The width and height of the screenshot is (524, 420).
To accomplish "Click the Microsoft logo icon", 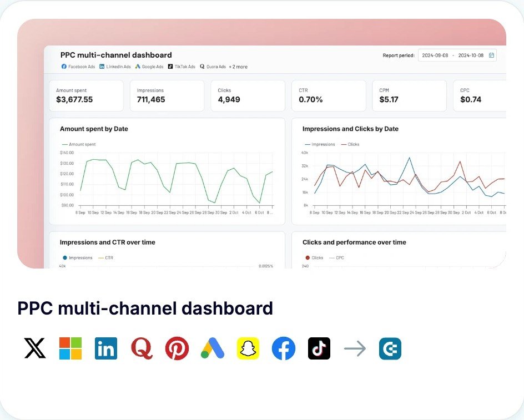I will tap(70, 348).
